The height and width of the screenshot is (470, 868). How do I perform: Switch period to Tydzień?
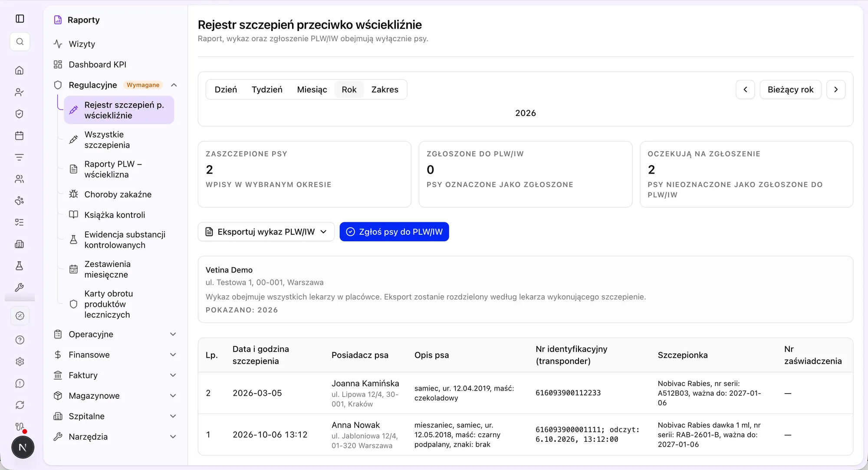267,89
